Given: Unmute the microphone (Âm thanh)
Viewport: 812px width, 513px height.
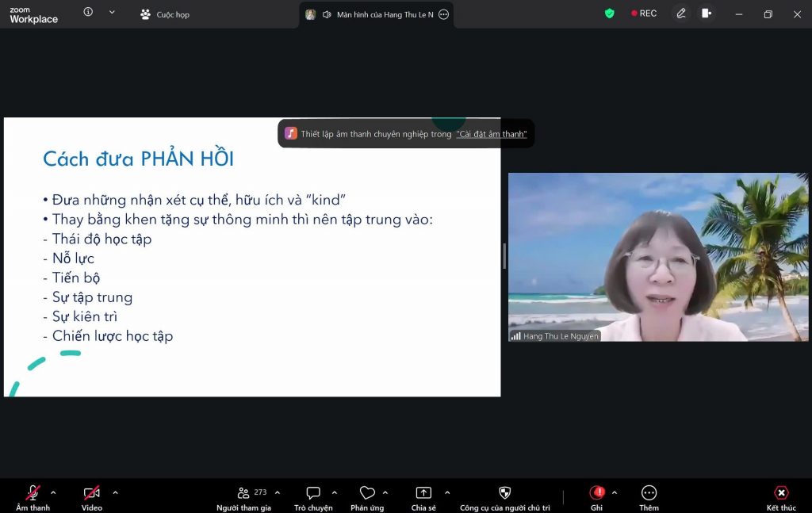Looking at the screenshot, I should pos(33,493).
